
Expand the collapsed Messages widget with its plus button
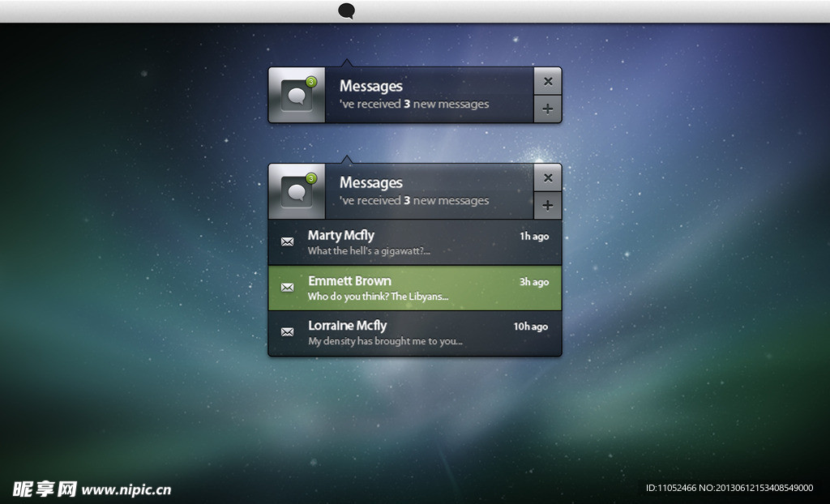(548, 109)
